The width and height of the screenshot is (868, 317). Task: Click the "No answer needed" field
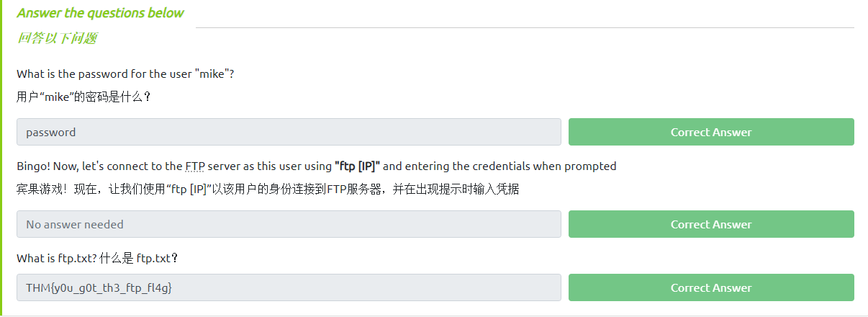288,224
